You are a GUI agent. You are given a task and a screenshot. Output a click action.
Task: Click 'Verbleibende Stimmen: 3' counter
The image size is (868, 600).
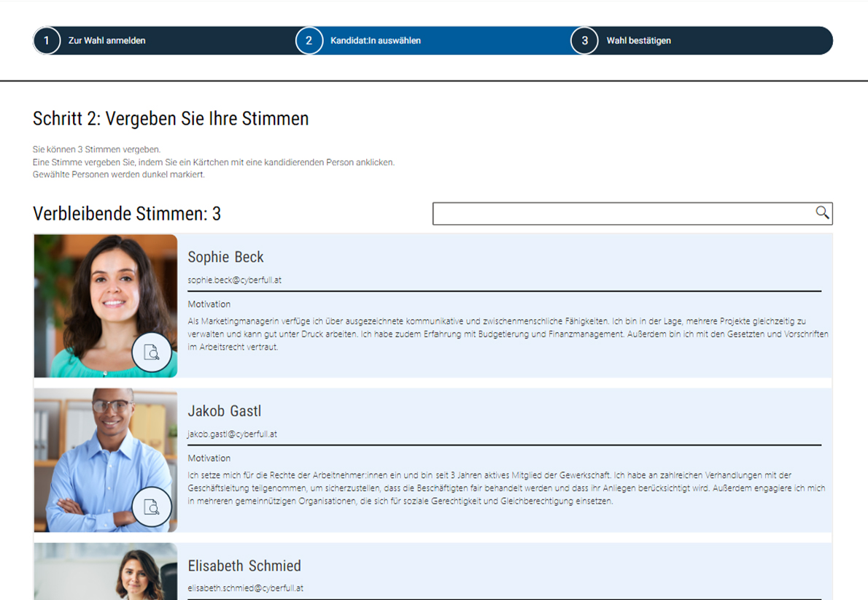click(127, 213)
